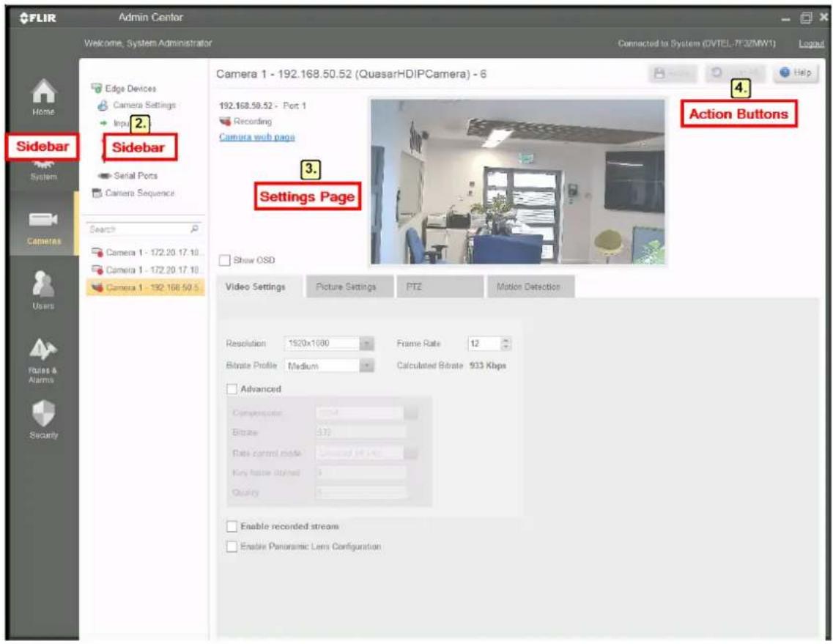
Task: Select Camera 1 - 192.168.50.5 entry
Action: [x=146, y=287]
